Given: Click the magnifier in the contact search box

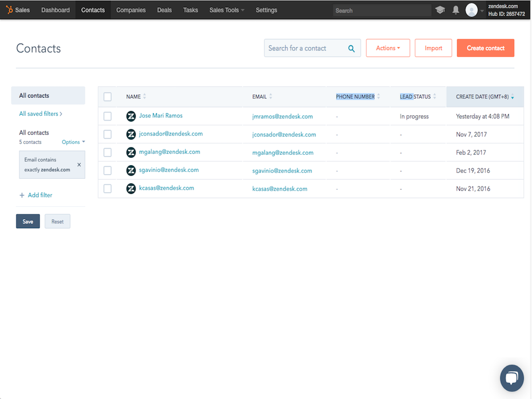Looking at the screenshot, I should (352, 48).
